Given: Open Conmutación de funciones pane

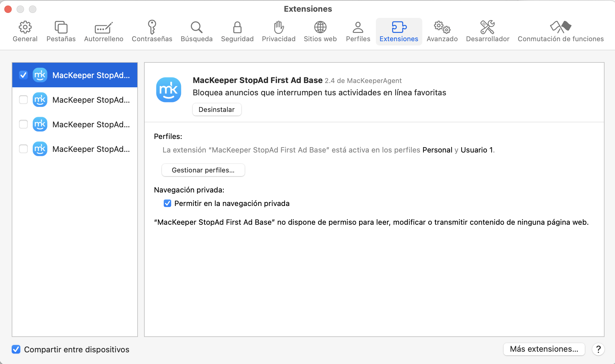Looking at the screenshot, I should point(561,31).
